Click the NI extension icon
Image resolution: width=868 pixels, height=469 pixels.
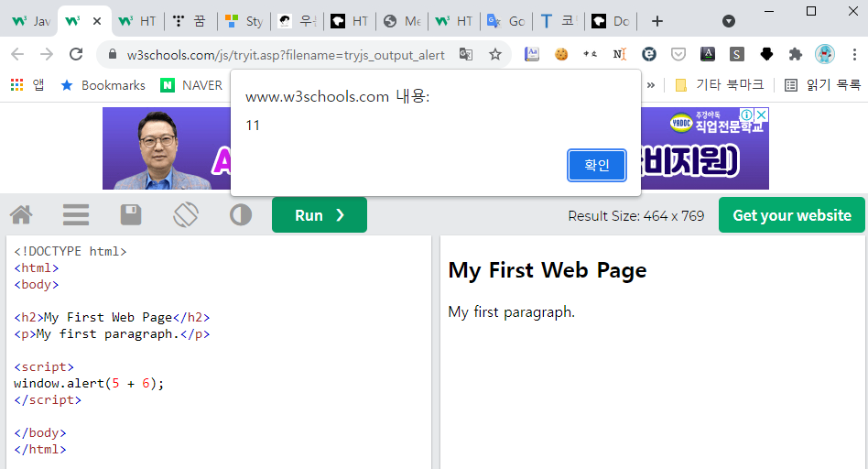click(620, 54)
